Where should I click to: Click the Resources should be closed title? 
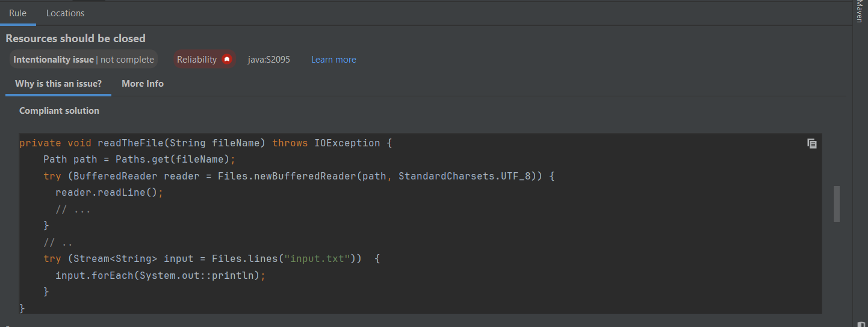[x=76, y=38]
